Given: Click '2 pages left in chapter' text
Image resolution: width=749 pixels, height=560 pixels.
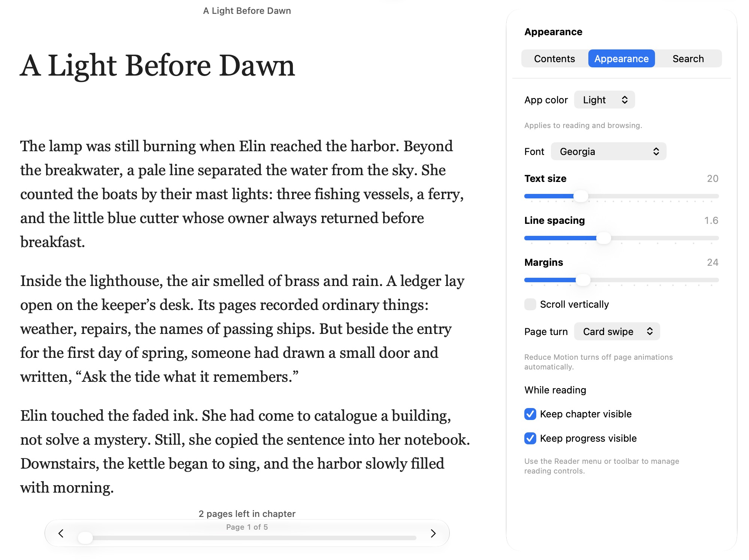Looking at the screenshot, I should [x=247, y=514].
